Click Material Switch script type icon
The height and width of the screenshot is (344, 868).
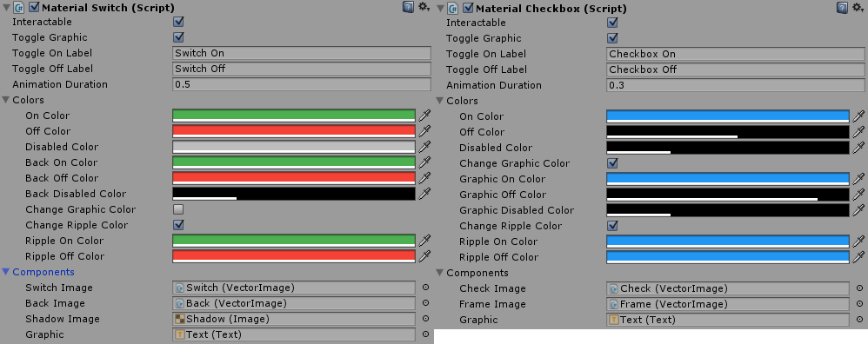tap(19, 8)
